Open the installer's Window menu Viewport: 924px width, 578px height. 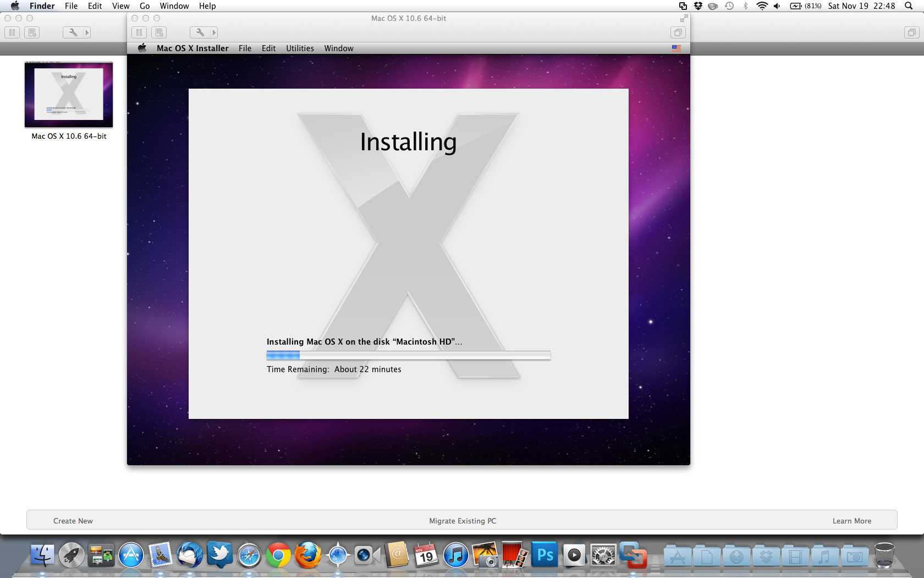coord(339,48)
